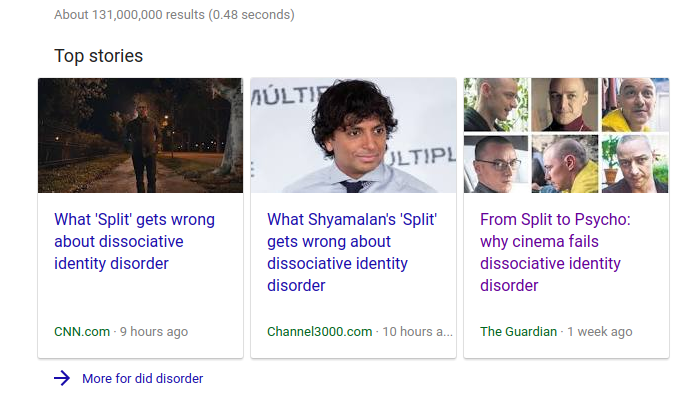The image size is (697, 402).
Task: Click bottom-left man with glasses in collage
Action: tap(496, 163)
